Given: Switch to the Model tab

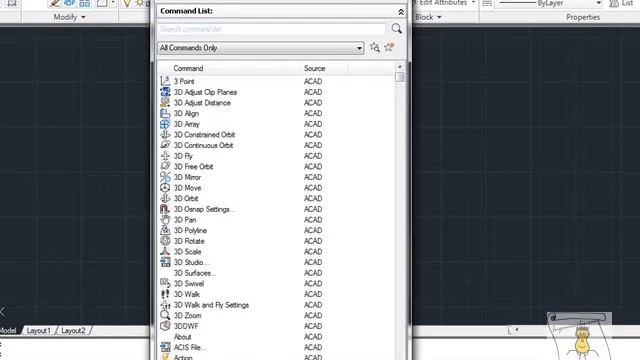Looking at the screenshot, I should tap(8, 331).
